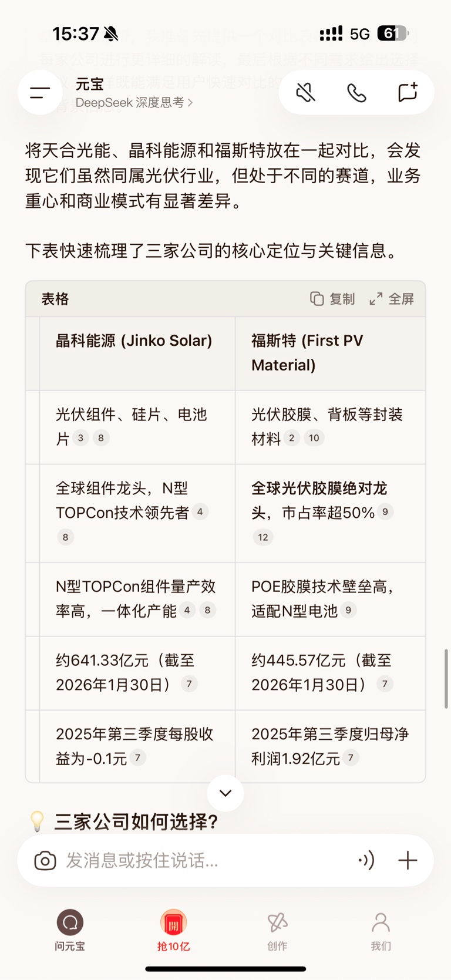Tap the scroll-down chevron button
451x980 pixels.
225,793
